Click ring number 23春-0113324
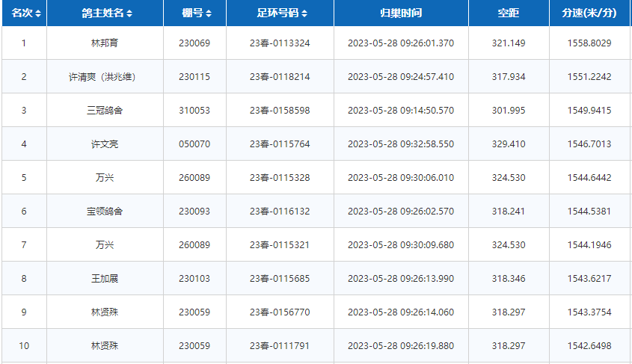Viewport: 632px width, 364px height. (x=280, y=43)
